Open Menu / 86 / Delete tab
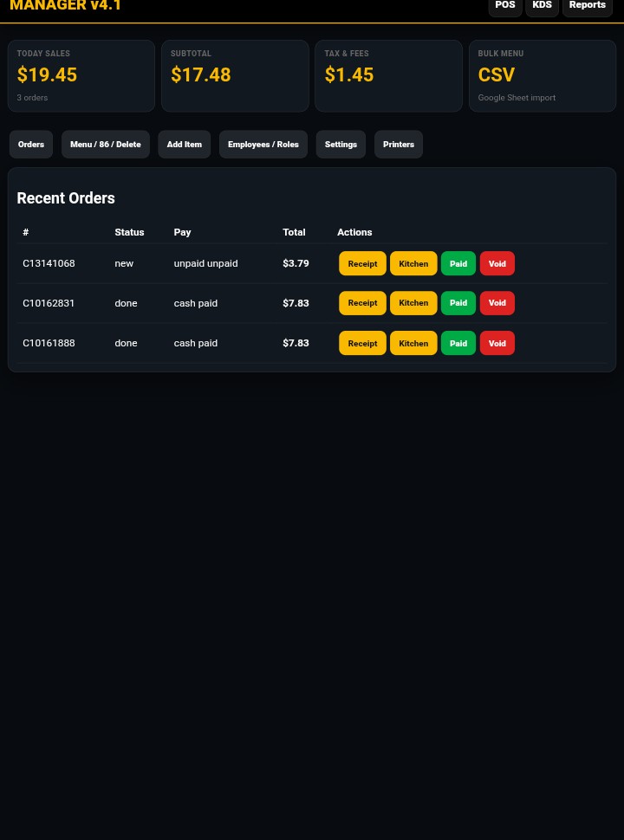Screen dimensions: 624x840 106,144
